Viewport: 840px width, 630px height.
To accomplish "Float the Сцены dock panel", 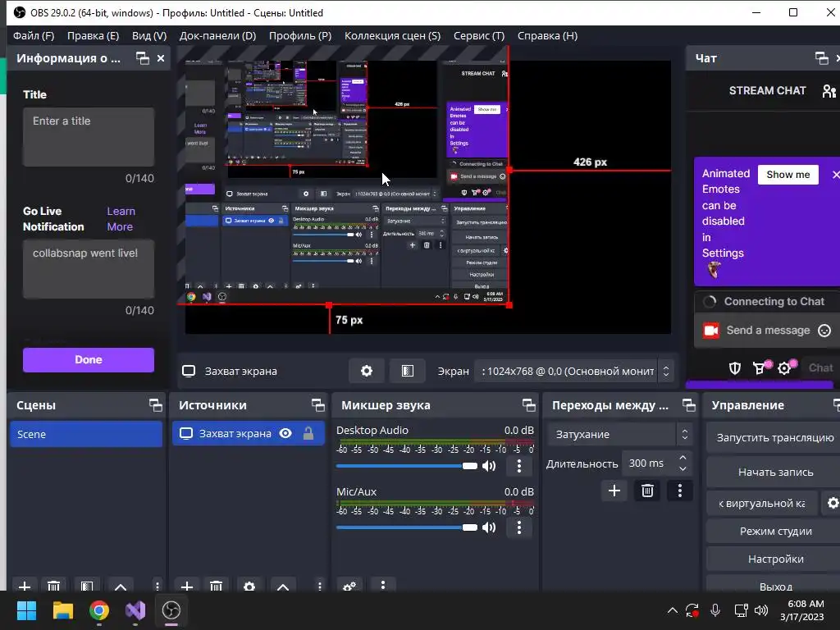I will 155,405.
